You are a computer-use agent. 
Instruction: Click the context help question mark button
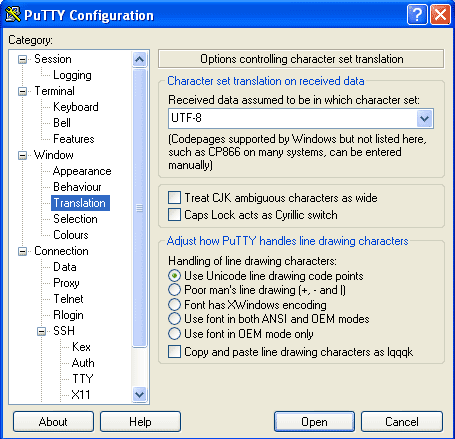click(x=417, y=15)
